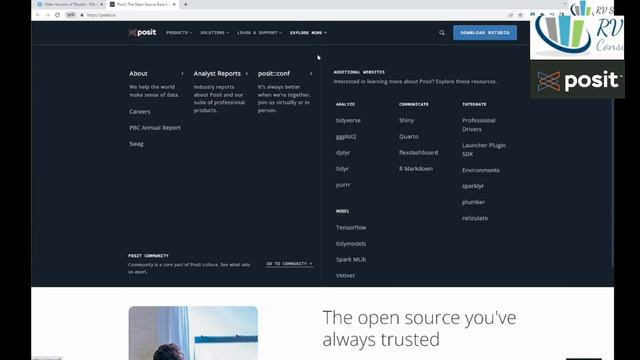Bookmark this page with the star icon
This screenshot has width=640, height=360.
(x=520, y=15)
